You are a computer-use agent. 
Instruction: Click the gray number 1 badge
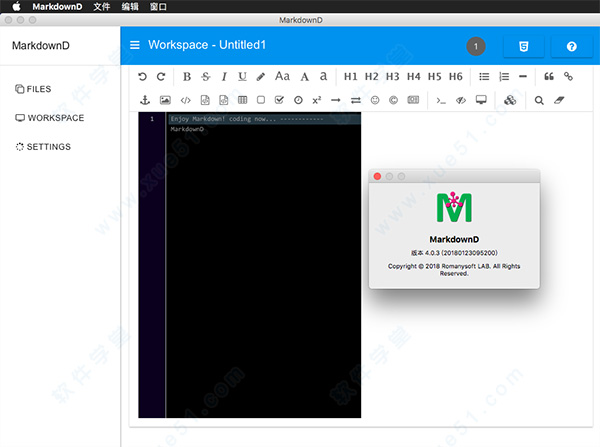tap(476, 46)
